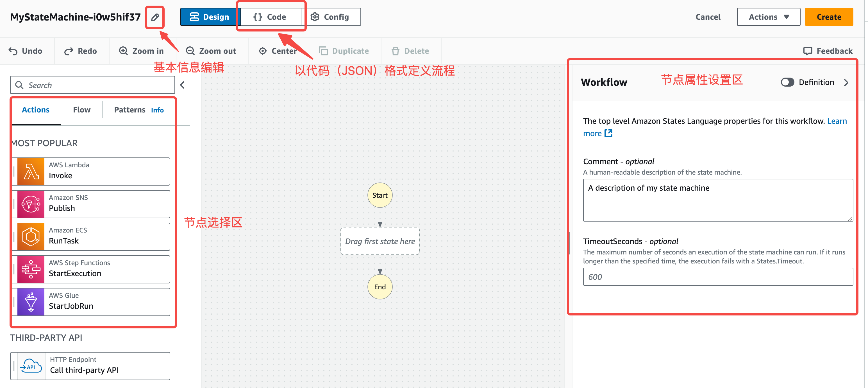The image size is (868, 388).
Task: Click the Cancel button
Action: point(708,17)
